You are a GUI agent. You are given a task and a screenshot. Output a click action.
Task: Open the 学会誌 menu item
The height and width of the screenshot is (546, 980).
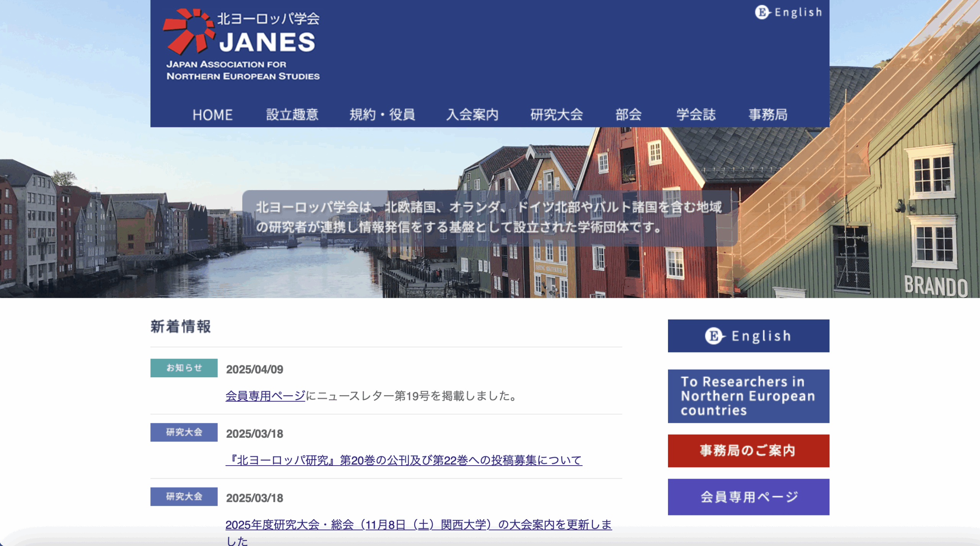pyautogui.click(x=696, y=115)
